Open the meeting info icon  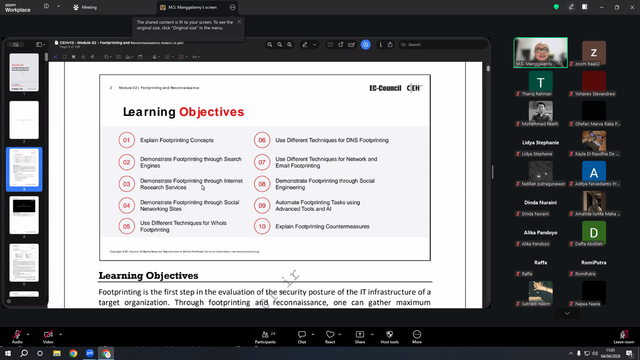[x=46, y=6]
